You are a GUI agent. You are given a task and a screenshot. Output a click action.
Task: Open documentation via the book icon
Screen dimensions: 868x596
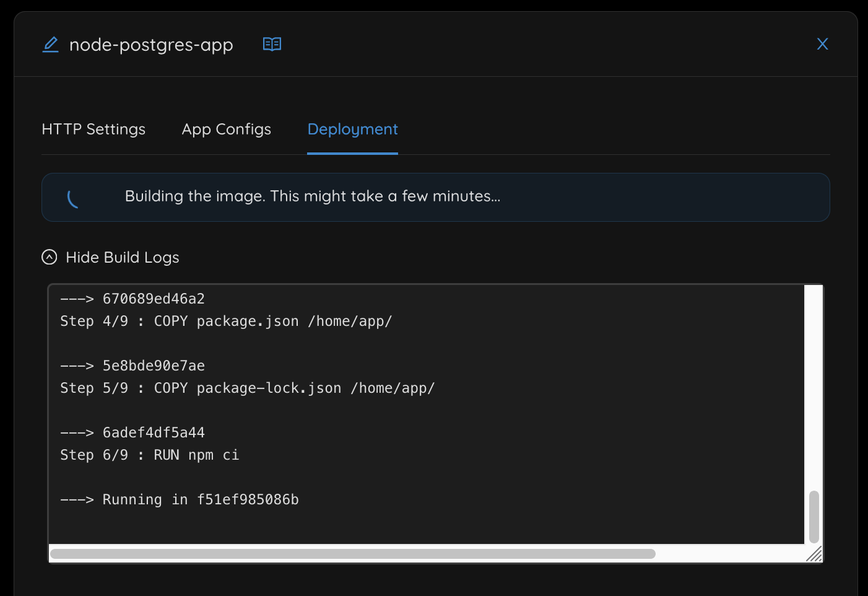point(272,43)
